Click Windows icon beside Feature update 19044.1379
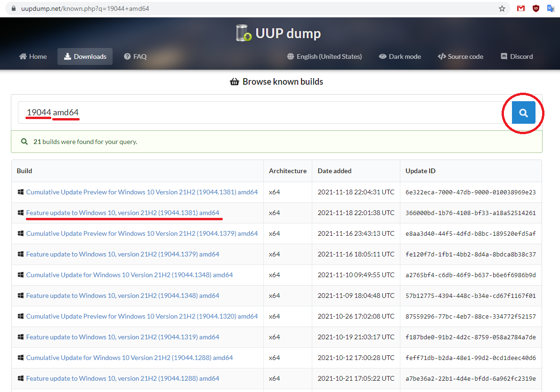Screen dimensions: 560x392 [x=21, y=254]
